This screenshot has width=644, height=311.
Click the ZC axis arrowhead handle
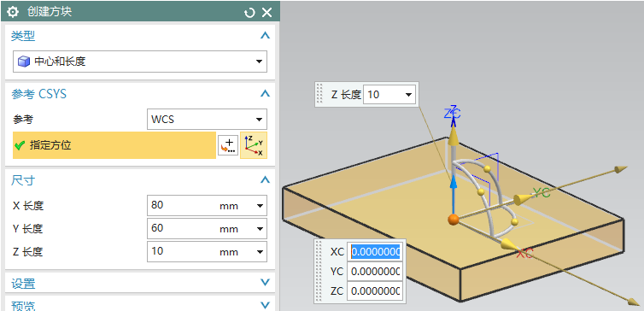pos(453,137)
